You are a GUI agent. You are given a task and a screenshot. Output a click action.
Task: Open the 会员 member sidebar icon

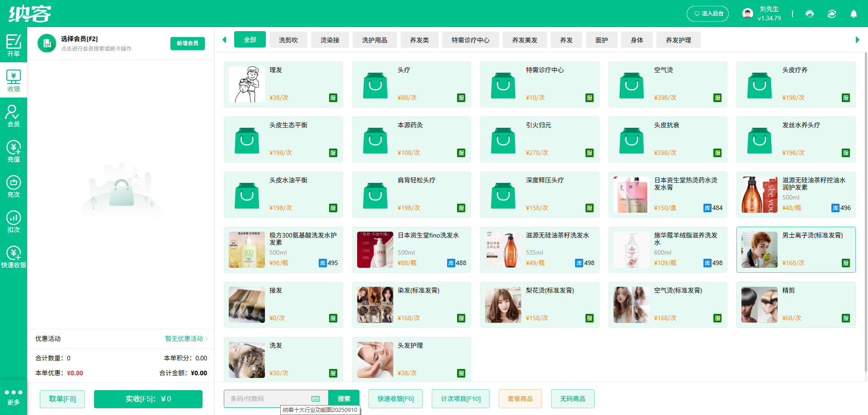point(14,116)
